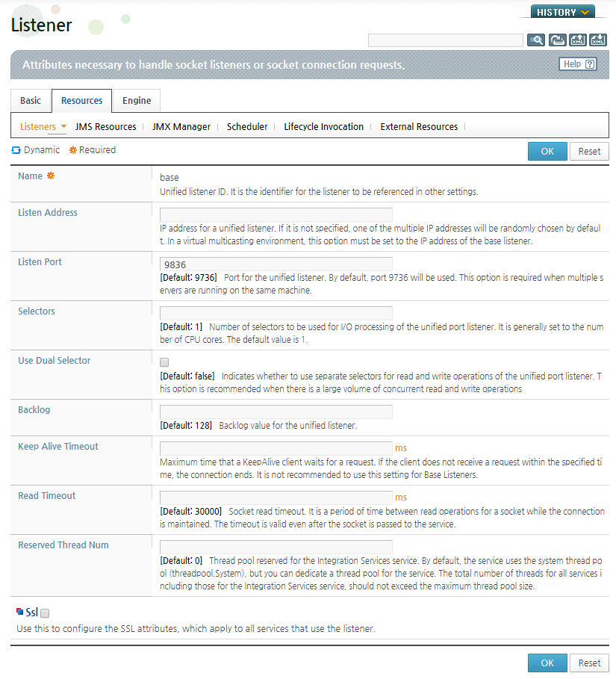Click the Read Timeout label
This screenshot has height=679, width=616.
(x=47, y=496)
